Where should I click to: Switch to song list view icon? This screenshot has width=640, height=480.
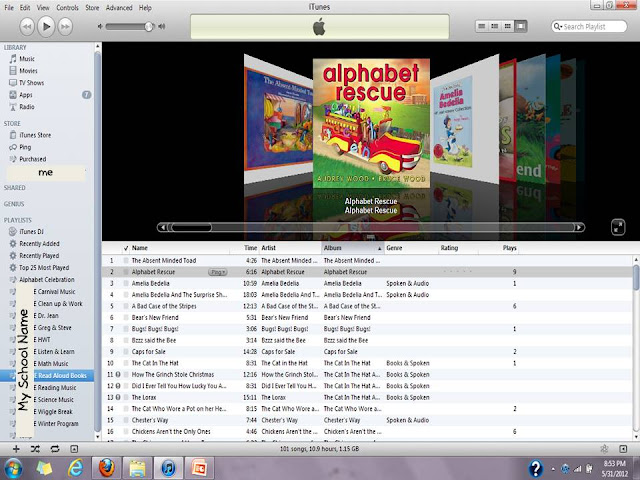482,27
